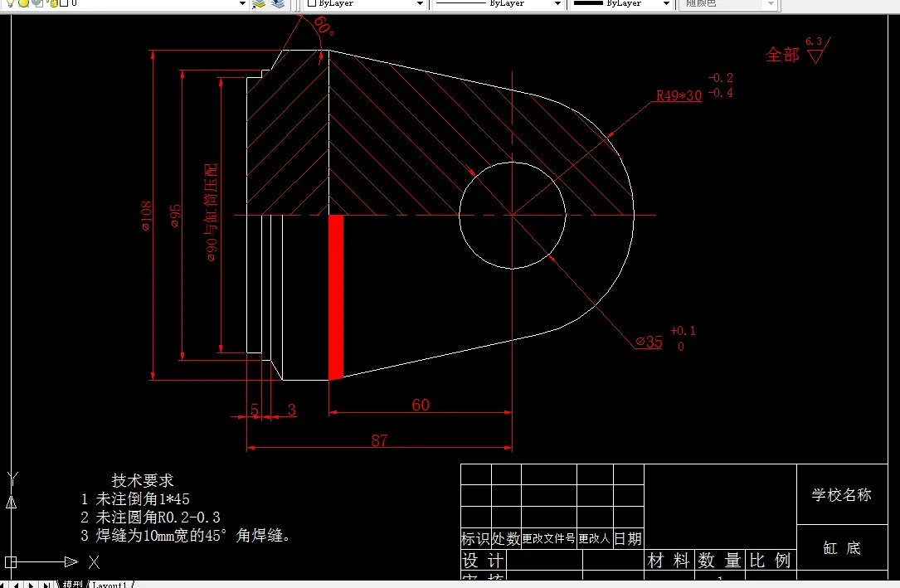Select the dimension value 5
900x588 pixels.
(255, 410)
